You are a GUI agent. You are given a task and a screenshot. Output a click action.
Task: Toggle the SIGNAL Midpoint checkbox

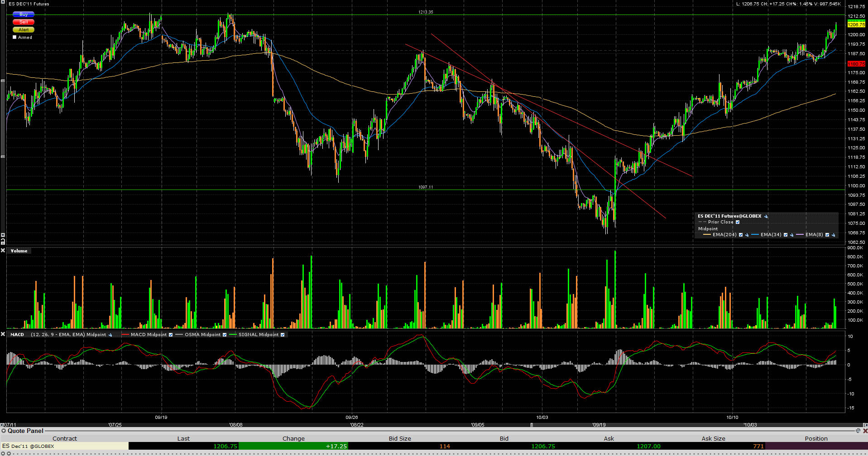point(283,335)
